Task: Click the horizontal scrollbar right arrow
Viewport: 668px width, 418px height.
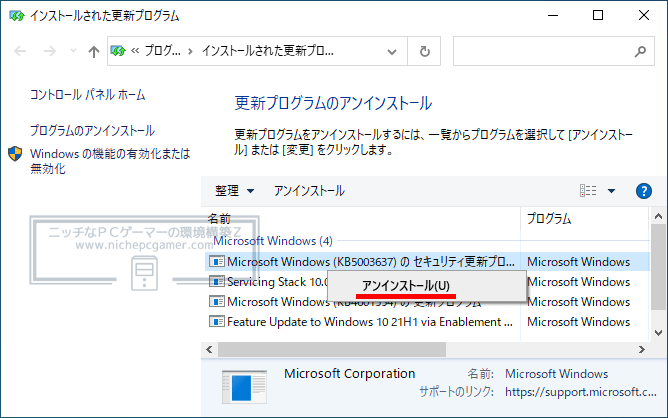Action: click(642, 350)
